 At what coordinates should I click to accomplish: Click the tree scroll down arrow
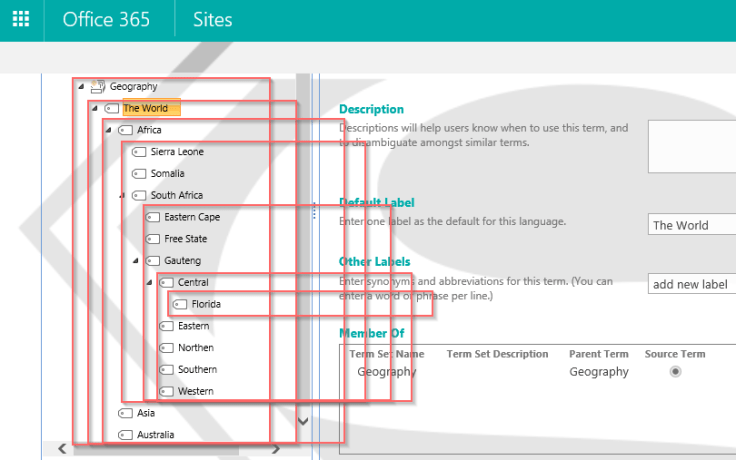304,422
